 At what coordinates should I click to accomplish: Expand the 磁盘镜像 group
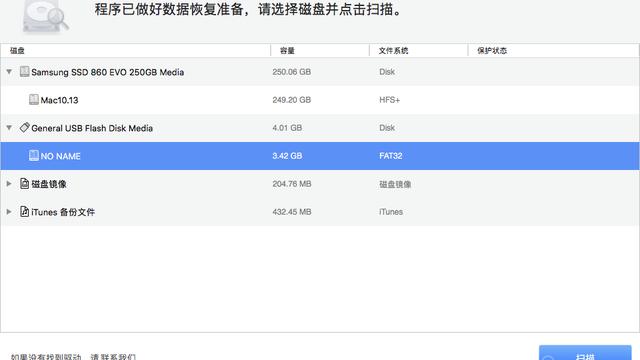(x=9, y=184)
